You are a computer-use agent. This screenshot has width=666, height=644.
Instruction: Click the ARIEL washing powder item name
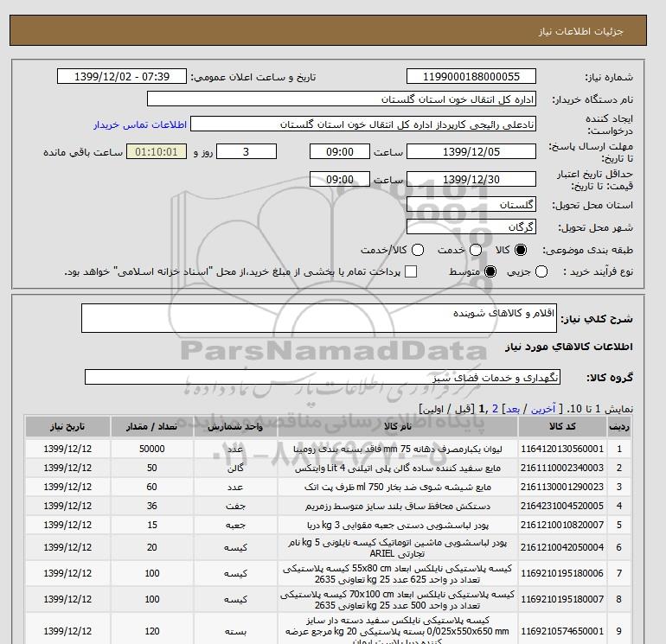pyautogui.click(x=398, y=548)
